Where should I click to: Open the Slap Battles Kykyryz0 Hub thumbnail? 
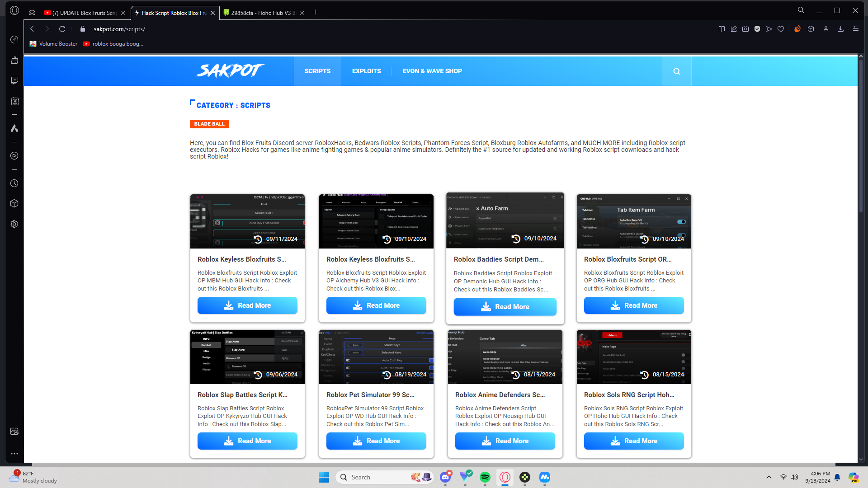[x=247, y=357]
